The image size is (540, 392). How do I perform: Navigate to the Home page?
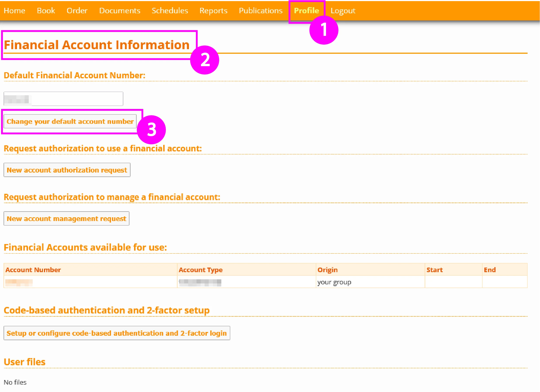[15, 10]
